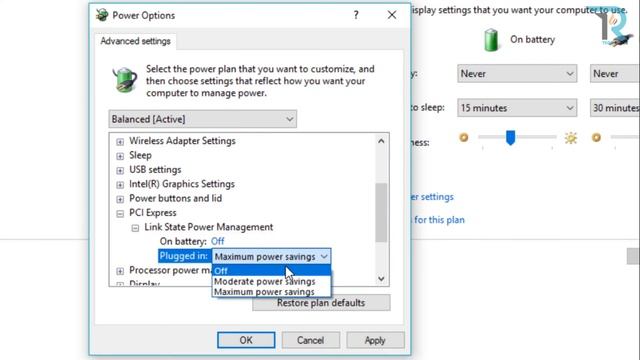Click the green battery icon beside On battery
Viewport: 640px width, 360px height.
[491, 40]
